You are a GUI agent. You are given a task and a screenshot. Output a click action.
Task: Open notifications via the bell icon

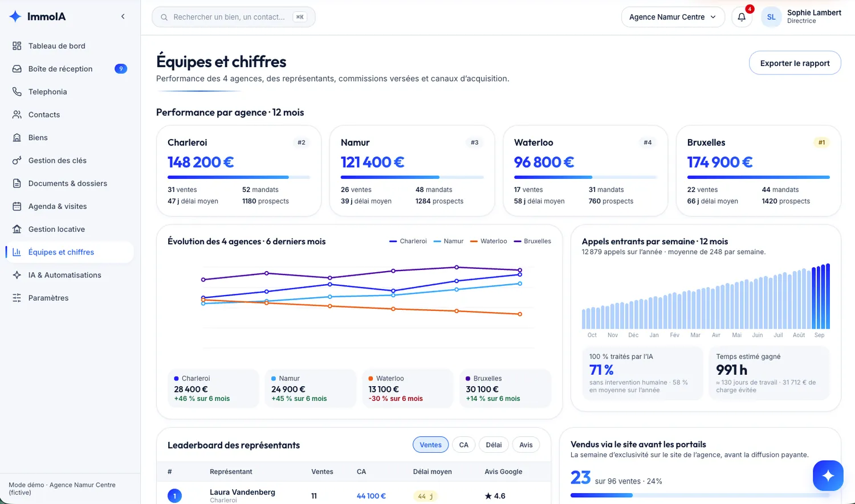point(742,17)
